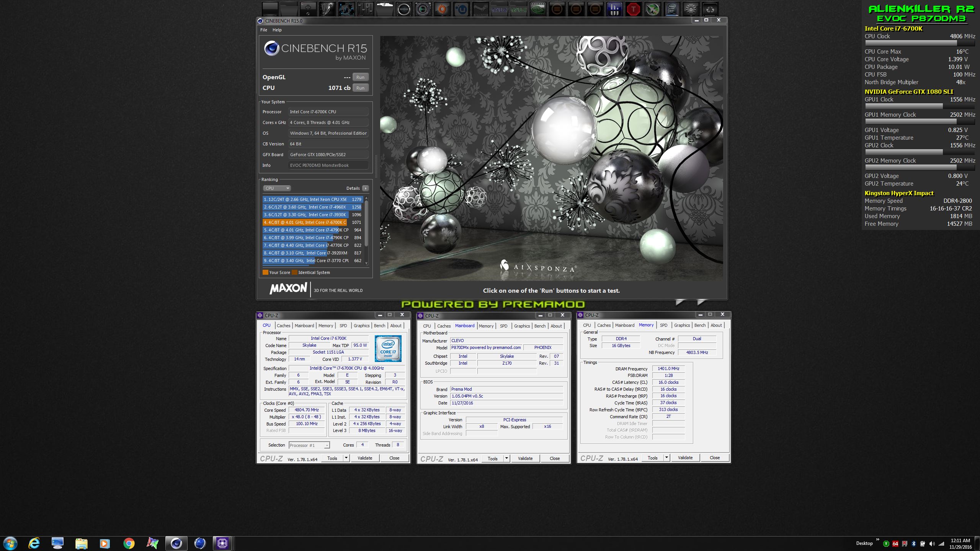Open the gear settings icon in the dock
980x551 pixels.
point(691,9)
